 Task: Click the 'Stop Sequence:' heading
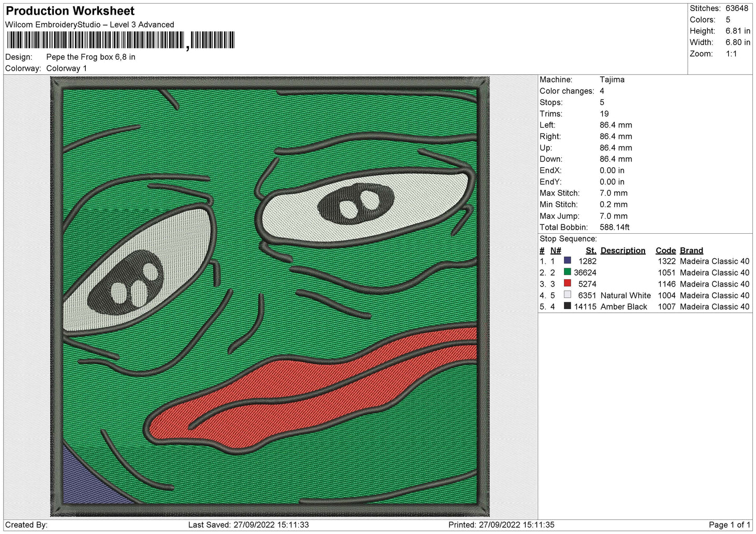(x=568, y=238)
